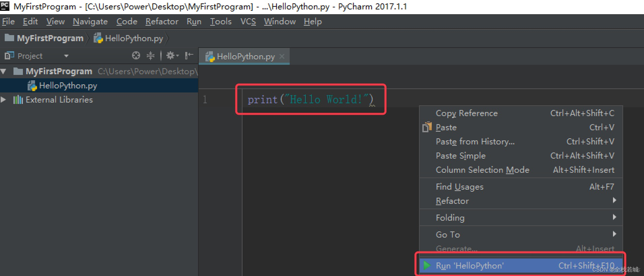Image resolution: width=644 pixels, height=276 pixels.
Task: Click the MyFirstProgram folder icon in project tree
Action: coord(18,71)
